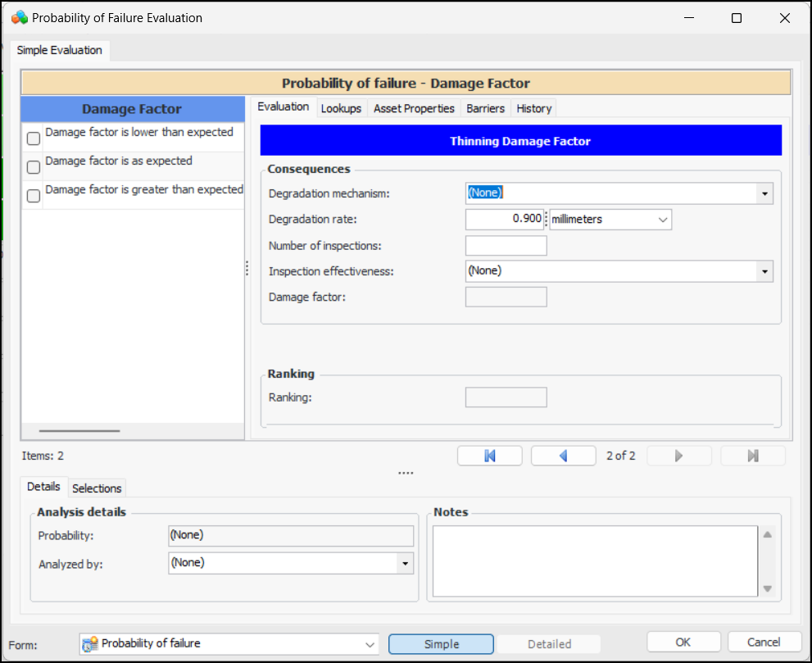Switch to the Lookups tab
812x663 pixels.
point(341,108)
